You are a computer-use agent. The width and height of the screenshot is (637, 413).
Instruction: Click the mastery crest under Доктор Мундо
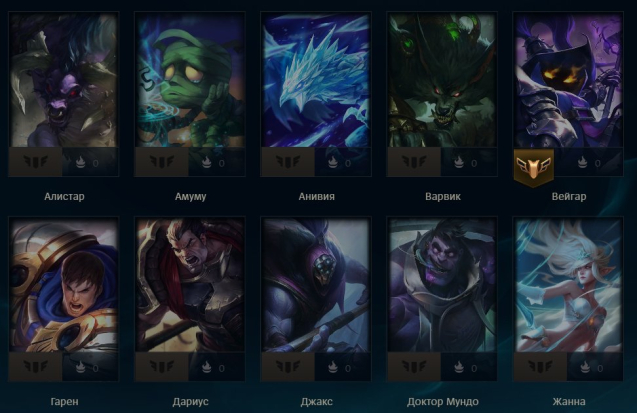(414, 366)
